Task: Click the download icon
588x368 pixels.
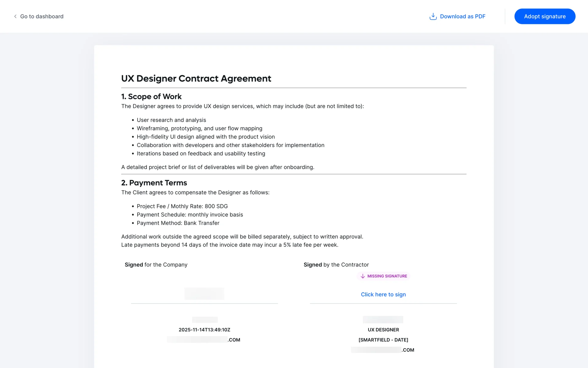Action: tap(433, 16)
